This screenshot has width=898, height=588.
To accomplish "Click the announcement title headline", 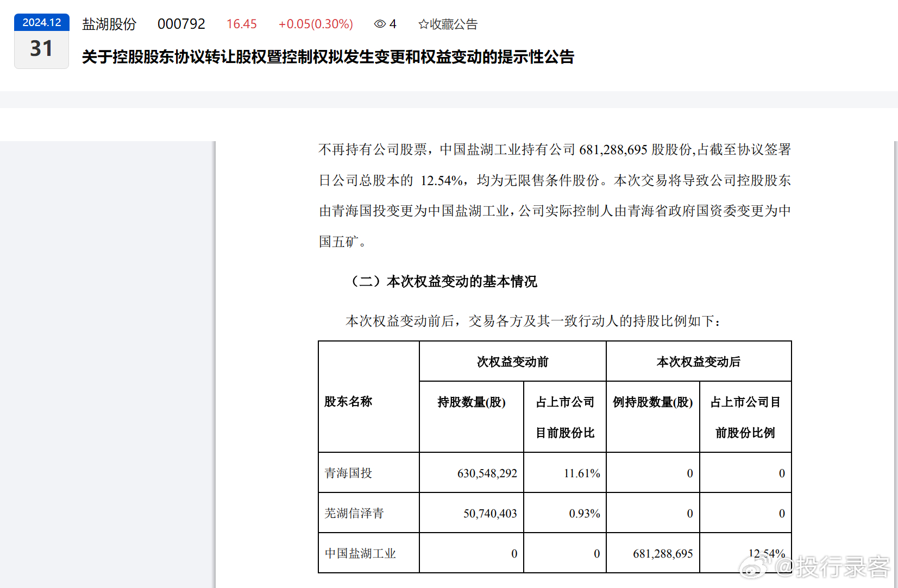I will 328,57.
